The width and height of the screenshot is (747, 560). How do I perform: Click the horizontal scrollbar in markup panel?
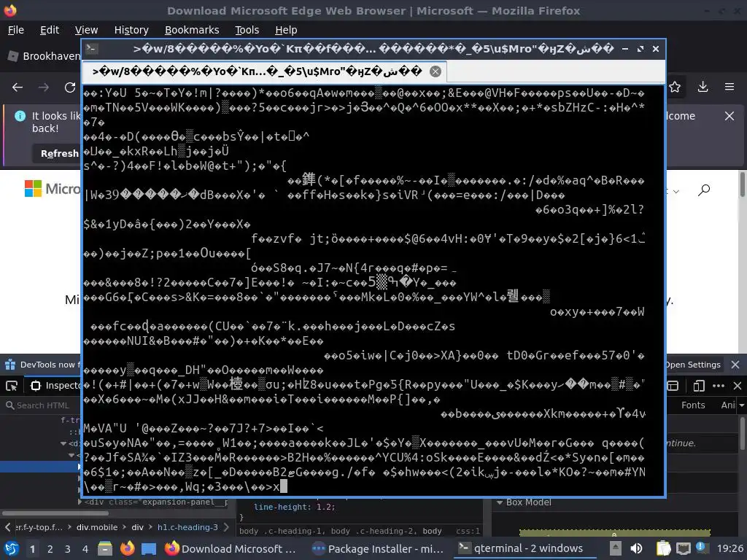coord(55,513)
